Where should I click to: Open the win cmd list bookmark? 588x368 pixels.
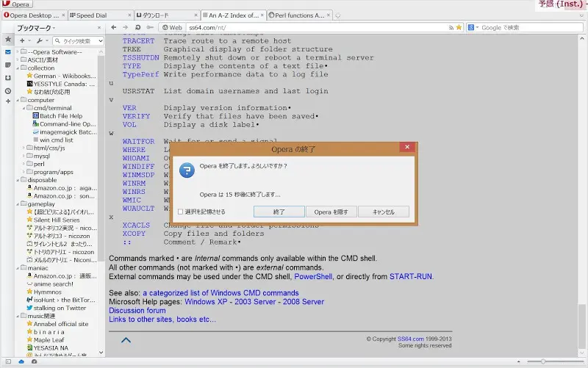pos(53,140)
